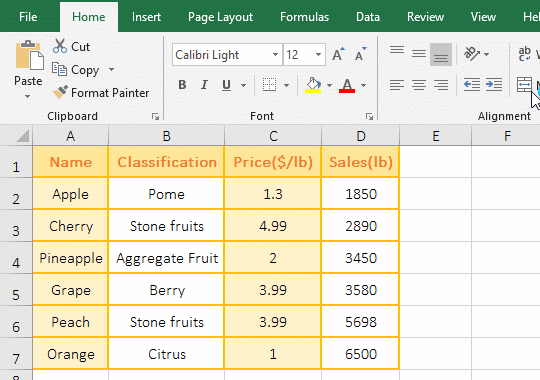Decrease font size with small A
The image size is (540, 380).
coord(360,54)
